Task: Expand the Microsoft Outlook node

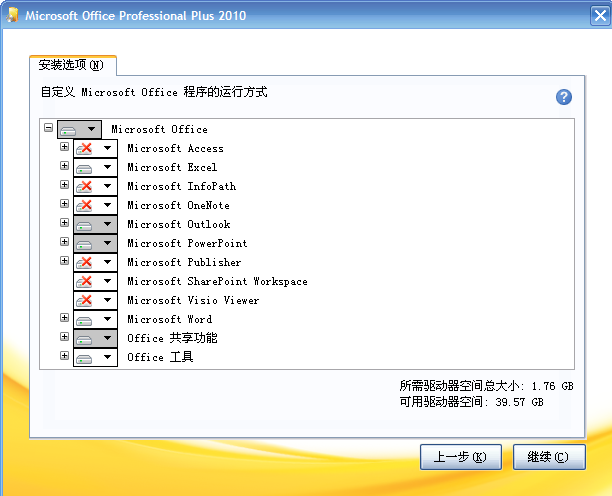Action: click(x=64, y=222)
